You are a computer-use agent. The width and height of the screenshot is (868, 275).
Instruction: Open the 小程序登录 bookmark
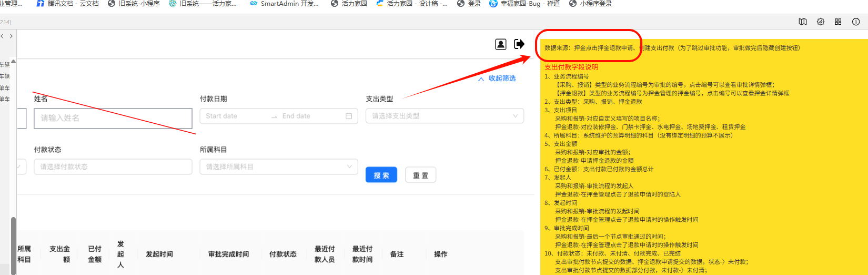(x=591, y=4)
